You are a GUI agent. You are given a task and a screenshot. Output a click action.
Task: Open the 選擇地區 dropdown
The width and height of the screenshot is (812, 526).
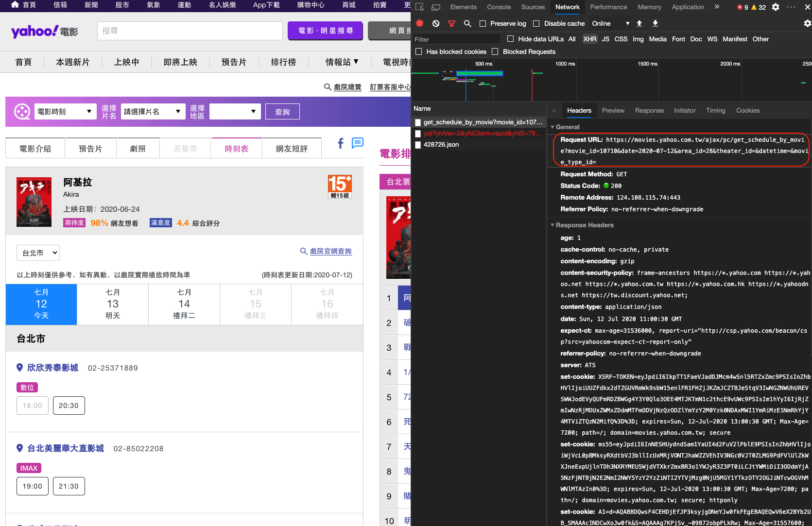pyautogui.click(x=235, y=112)
